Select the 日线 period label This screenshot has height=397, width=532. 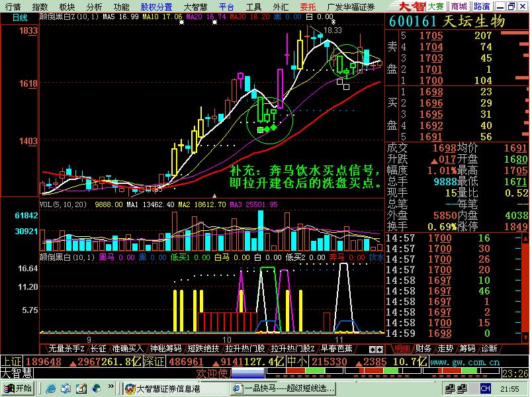(x=20, y=18)
